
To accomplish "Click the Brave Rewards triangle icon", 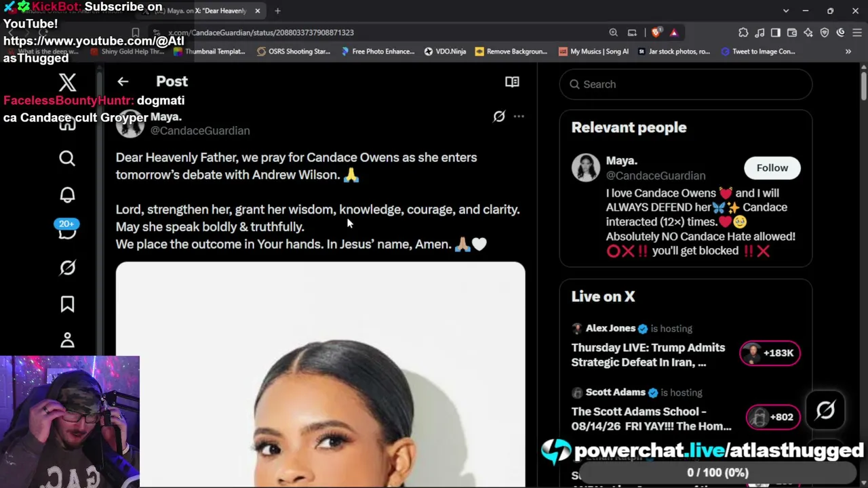I will pos(673,33).
